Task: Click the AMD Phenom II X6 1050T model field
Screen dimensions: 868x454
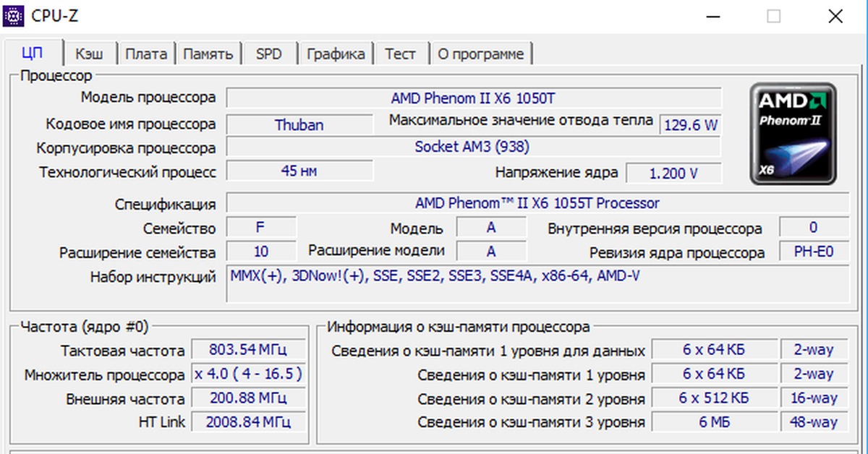Action: (x=474, y=98)
